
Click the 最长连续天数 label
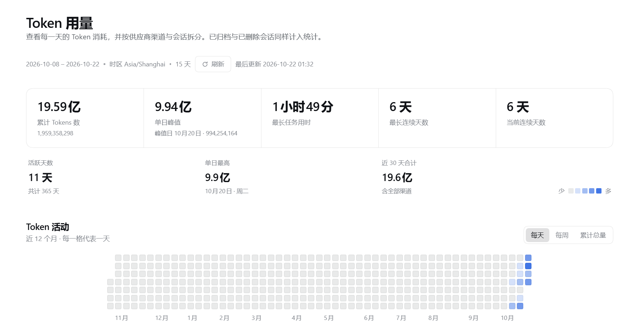pyautogui.click(x=409, y=122)
